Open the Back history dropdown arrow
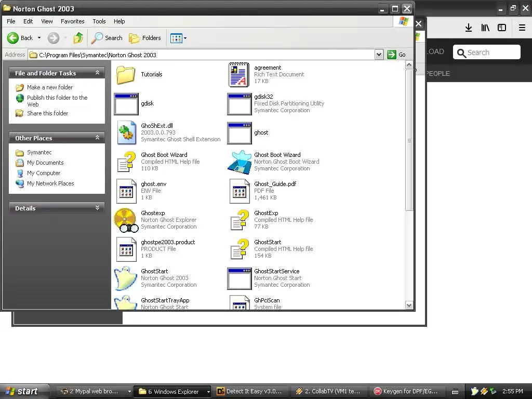Image resolution: width=532 pixels, height=399 pixels. (x=39, y=38)
